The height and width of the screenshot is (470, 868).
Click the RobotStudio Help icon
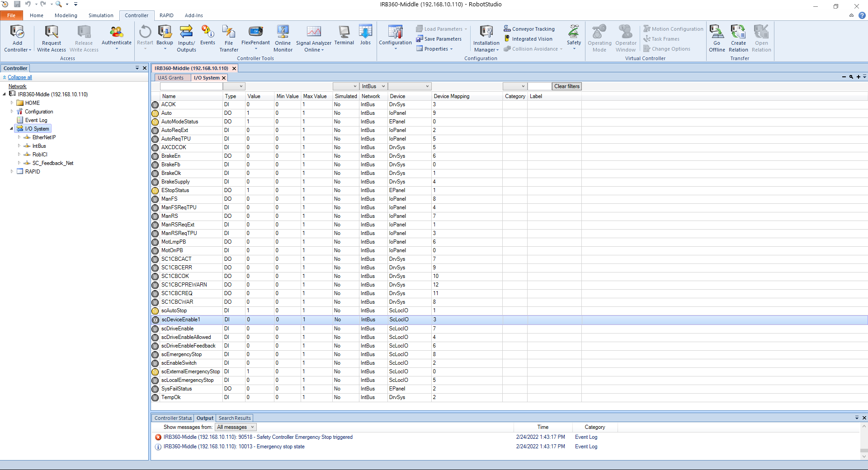(x=862, y=15)
